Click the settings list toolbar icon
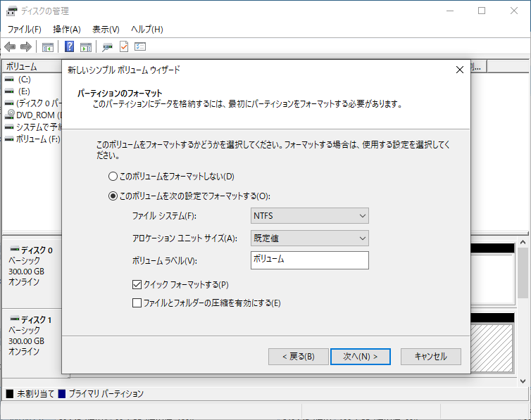Viewport: 531px width, 420px height. point(140,46)
